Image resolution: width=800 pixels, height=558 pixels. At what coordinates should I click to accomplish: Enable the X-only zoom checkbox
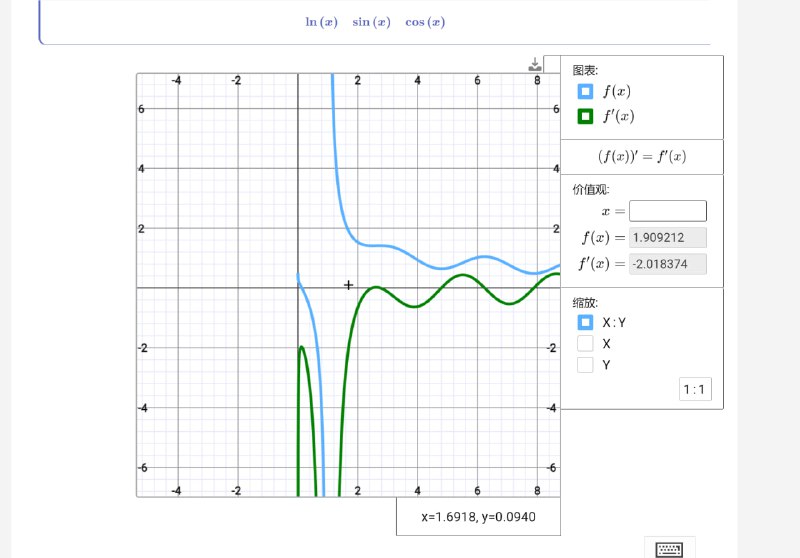tap(585, 344)
